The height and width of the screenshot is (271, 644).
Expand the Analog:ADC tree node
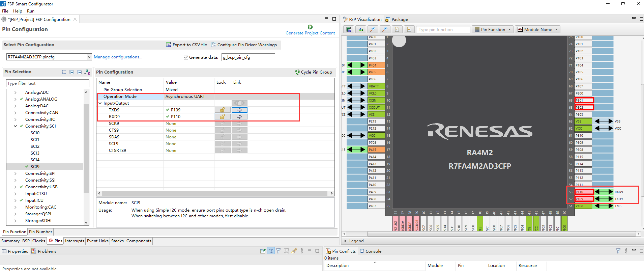pyautogui.click(x=15, y=92)
